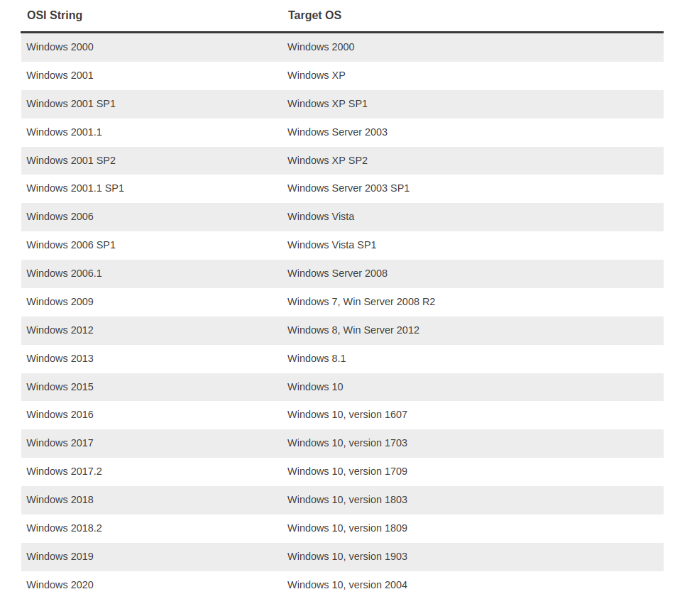Click the Windows 8.1 target cell

pos(316,358)
